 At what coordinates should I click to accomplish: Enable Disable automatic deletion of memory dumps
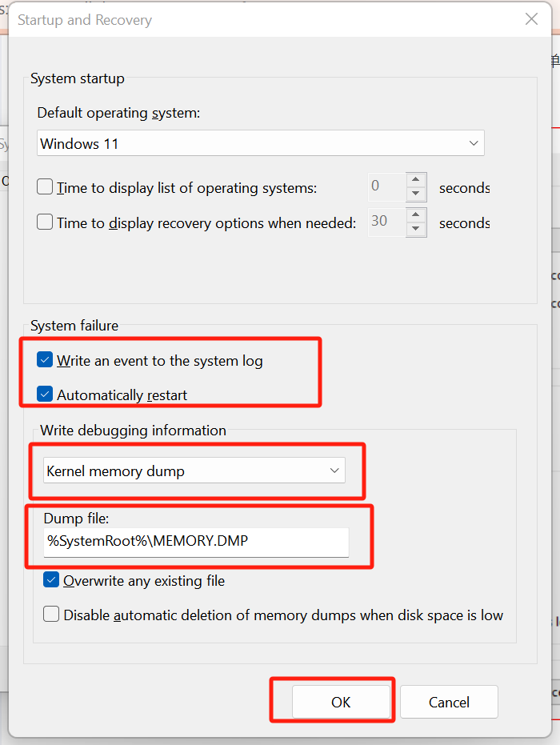52,615
